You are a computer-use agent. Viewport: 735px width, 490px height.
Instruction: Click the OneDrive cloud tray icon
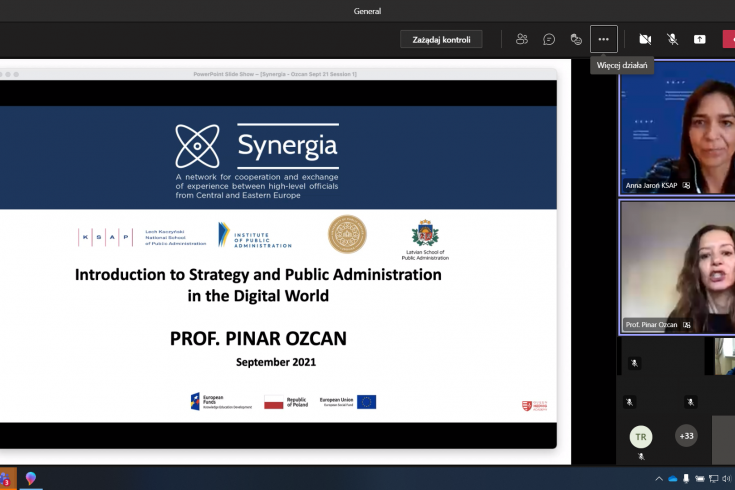pos(673,479)
